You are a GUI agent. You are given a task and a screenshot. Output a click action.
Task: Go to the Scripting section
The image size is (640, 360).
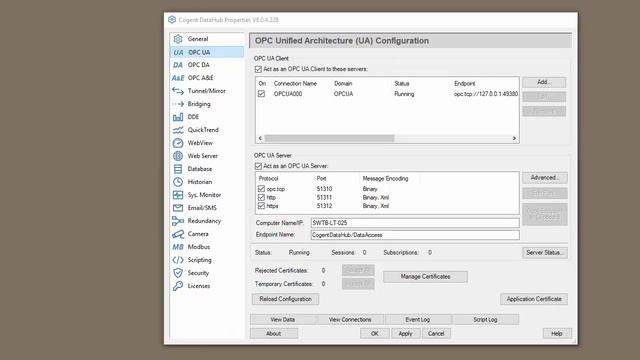tap(200, 260)
